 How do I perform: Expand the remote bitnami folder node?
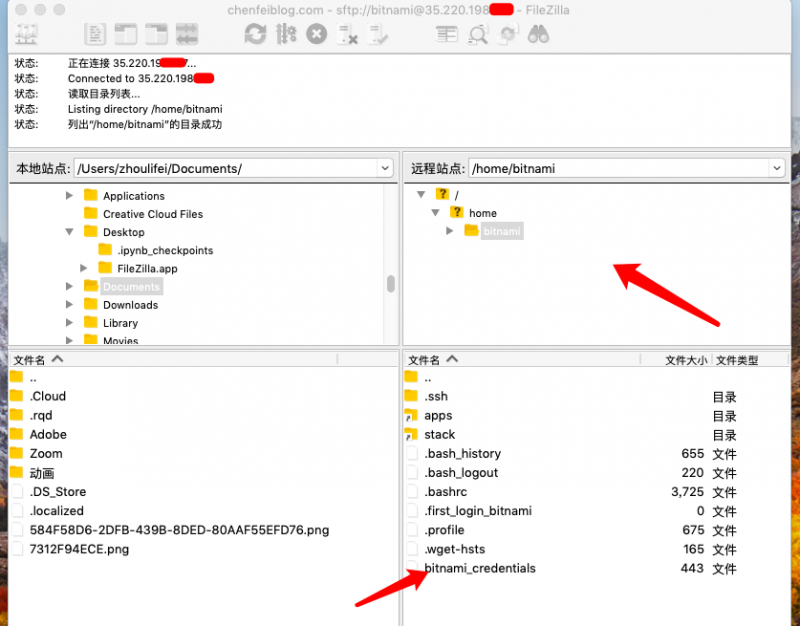449,231
